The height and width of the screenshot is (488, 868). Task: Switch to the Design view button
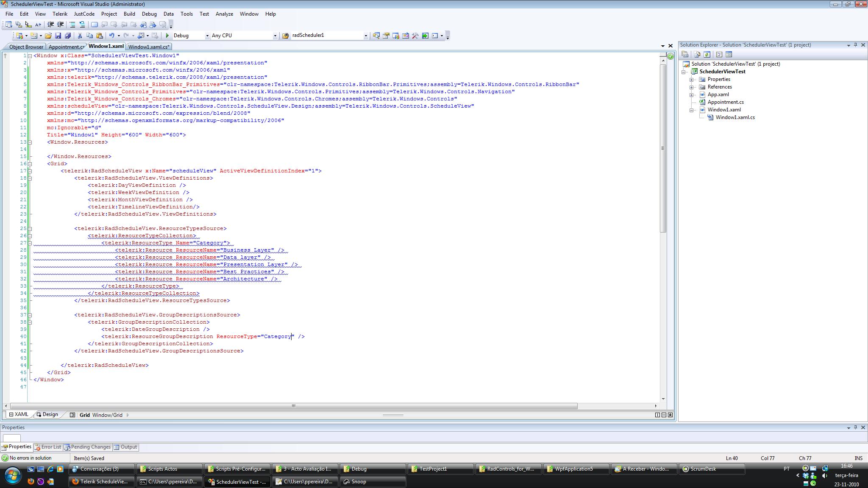47,414
